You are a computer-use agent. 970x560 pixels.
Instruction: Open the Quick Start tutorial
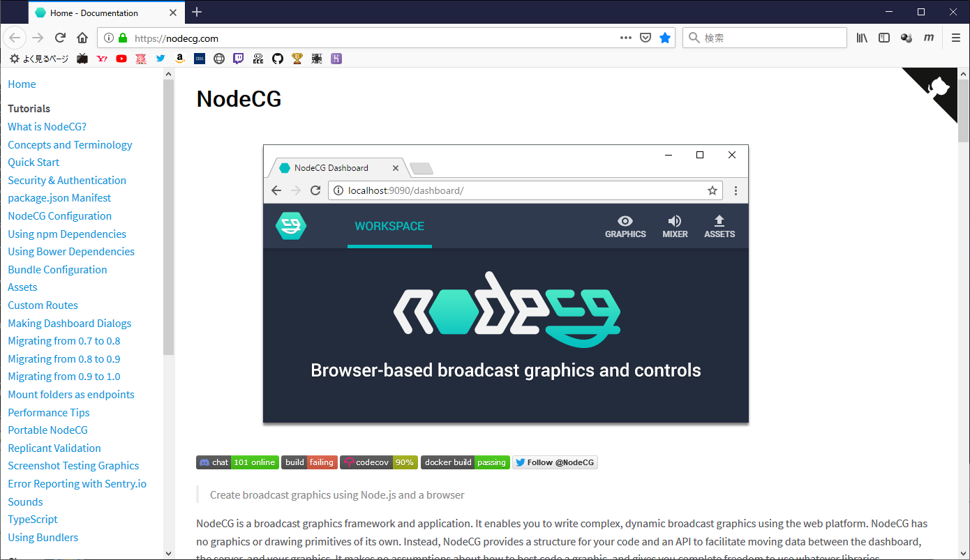33,162
